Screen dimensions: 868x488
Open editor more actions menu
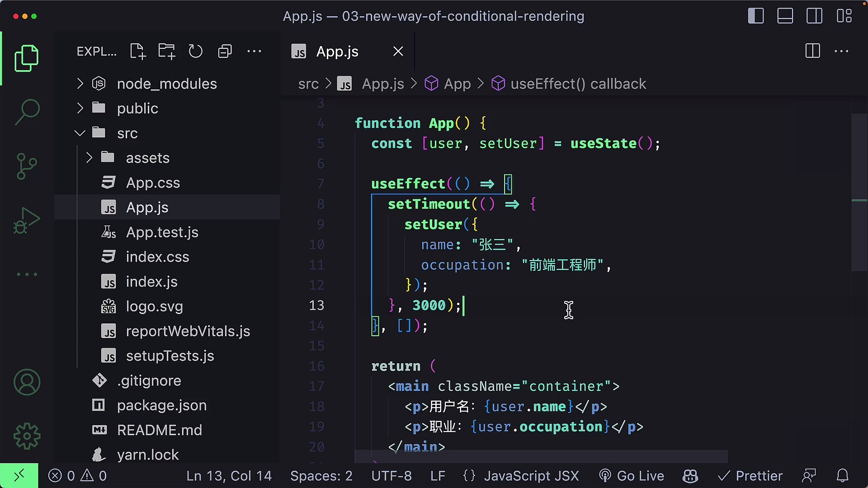click(x=841, y=51)
